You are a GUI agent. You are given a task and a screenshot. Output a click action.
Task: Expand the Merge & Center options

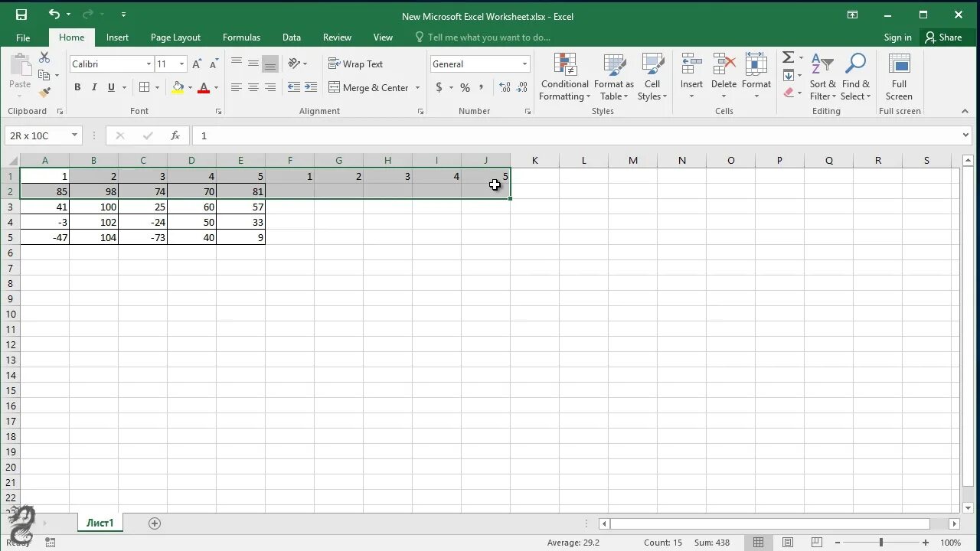tap(417, 87)
